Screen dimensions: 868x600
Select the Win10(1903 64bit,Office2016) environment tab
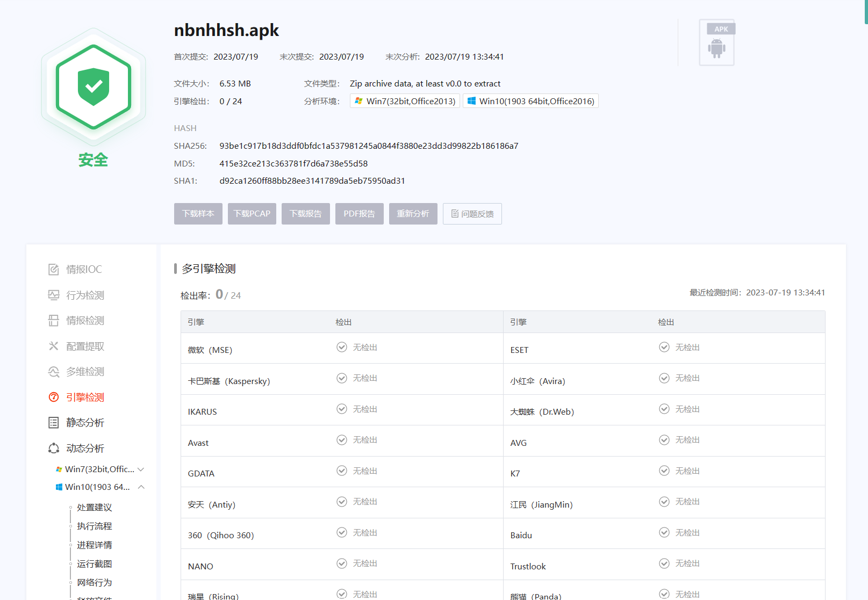point(530,100)
